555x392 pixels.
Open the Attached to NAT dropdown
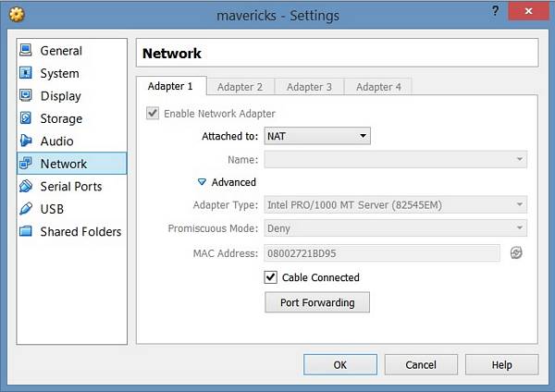pyautogui.click(x=316, y=136)
